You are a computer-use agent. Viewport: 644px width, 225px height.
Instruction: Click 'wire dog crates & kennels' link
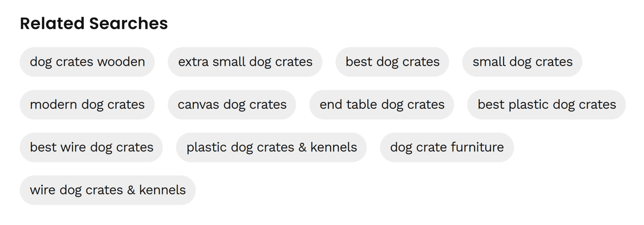(108, 190)
